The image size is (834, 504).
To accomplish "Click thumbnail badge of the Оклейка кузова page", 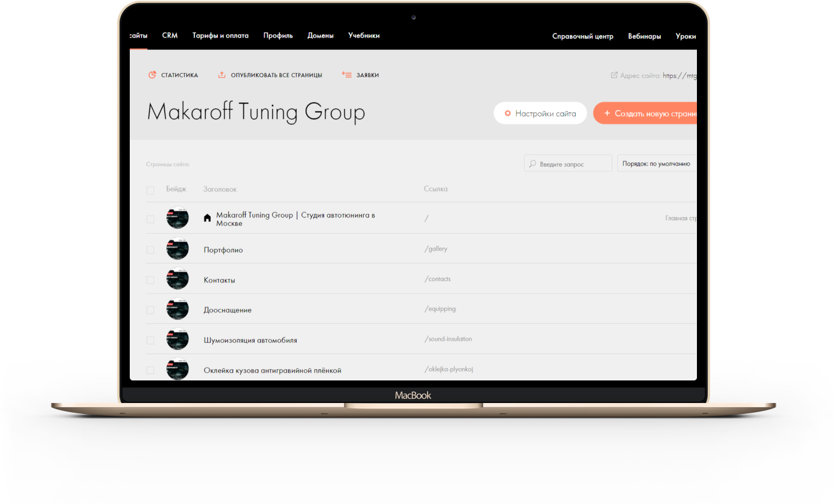I will point(177,369).
